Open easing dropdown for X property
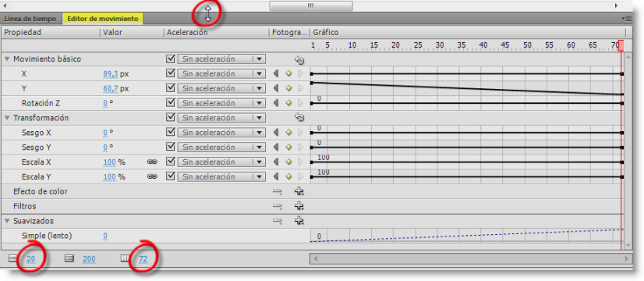Screen dimensions: 644x281 221,74
